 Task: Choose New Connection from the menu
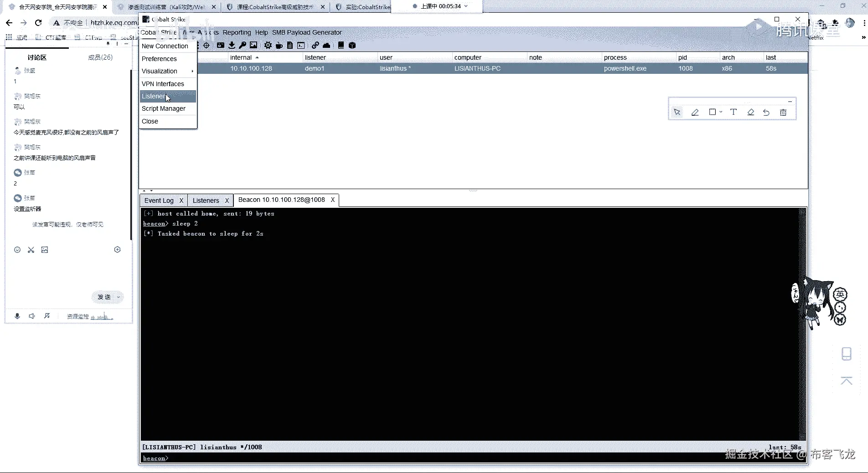168,46
